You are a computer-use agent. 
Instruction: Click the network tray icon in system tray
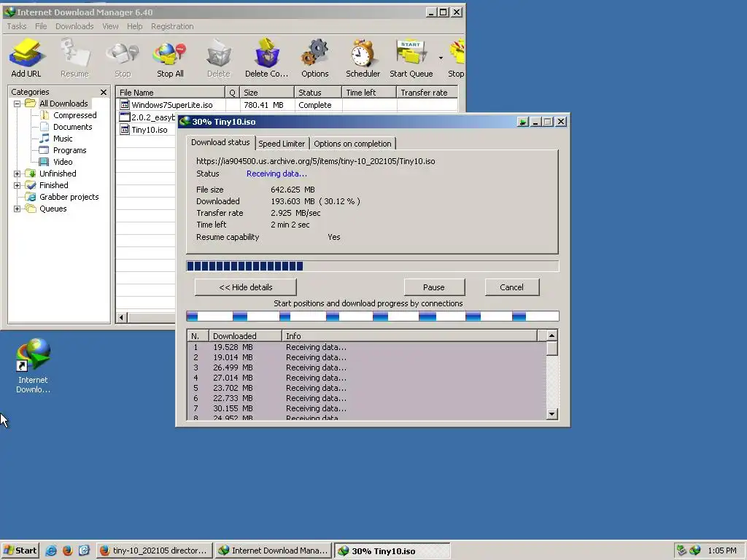(x=681, y=551)
